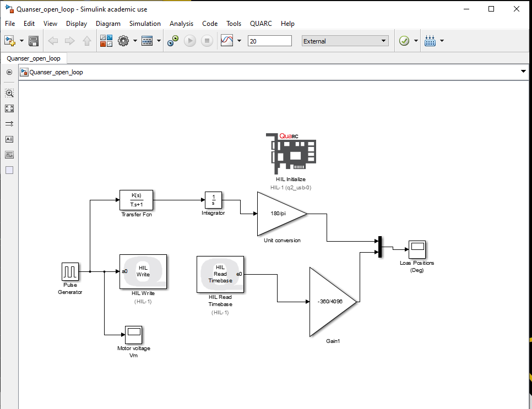The height and width of the screenshot is (409, 532).
Task: Select the Annotation tool in the palette
Action: tap(9, 139)
